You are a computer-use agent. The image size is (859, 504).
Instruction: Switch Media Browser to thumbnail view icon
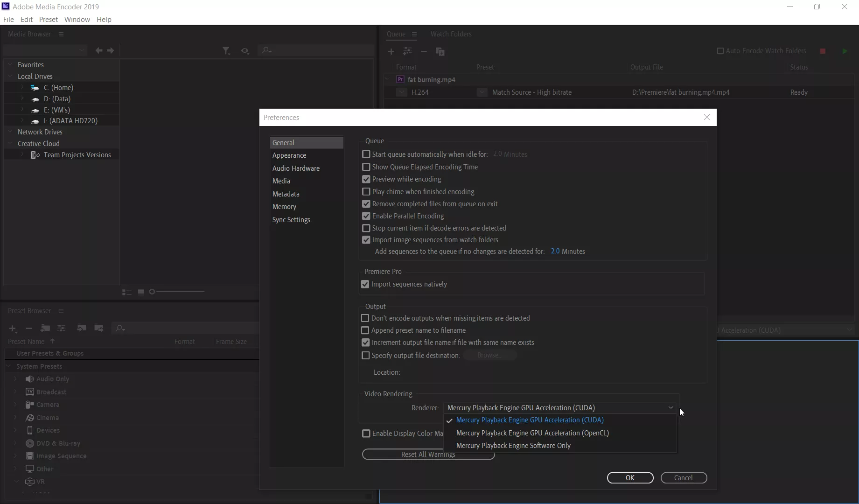141,292
